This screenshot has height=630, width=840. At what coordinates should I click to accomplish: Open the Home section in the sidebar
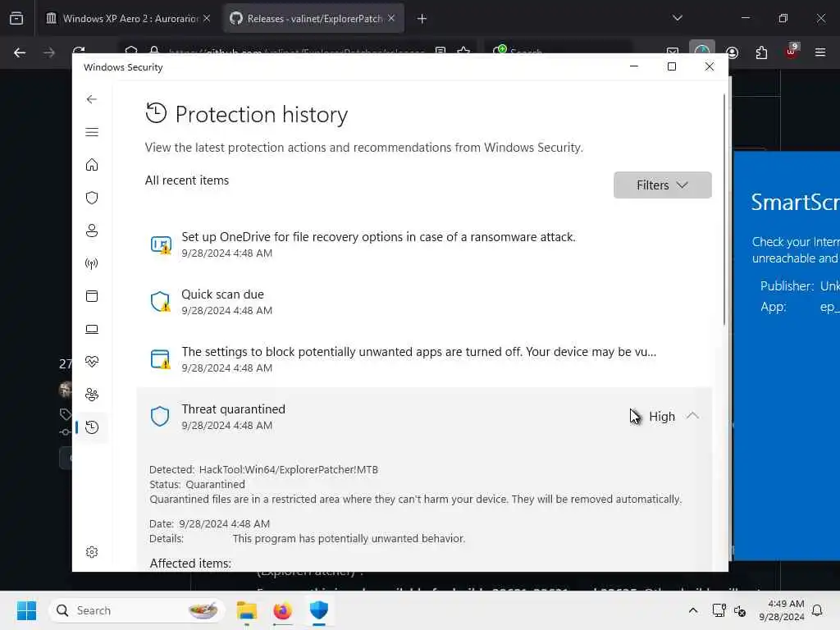pyautogui.click(x=92, y=164)
